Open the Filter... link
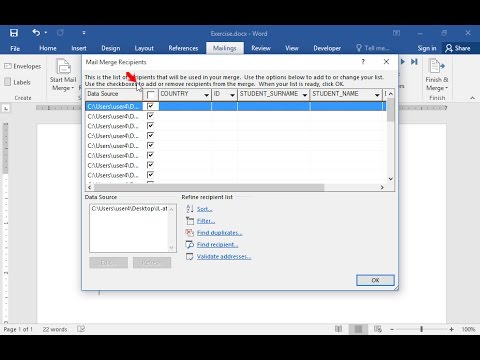 click(x=206, y=221)
